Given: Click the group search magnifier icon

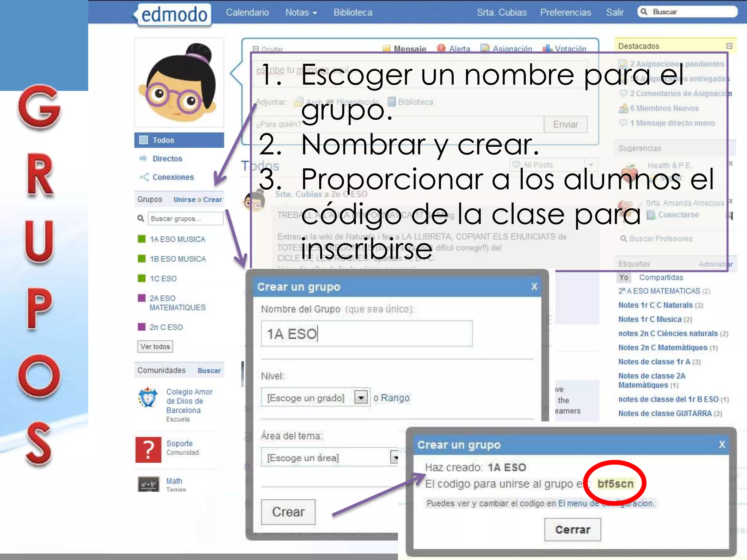Looking at the screenshot, I should click(x=141, y=218).
